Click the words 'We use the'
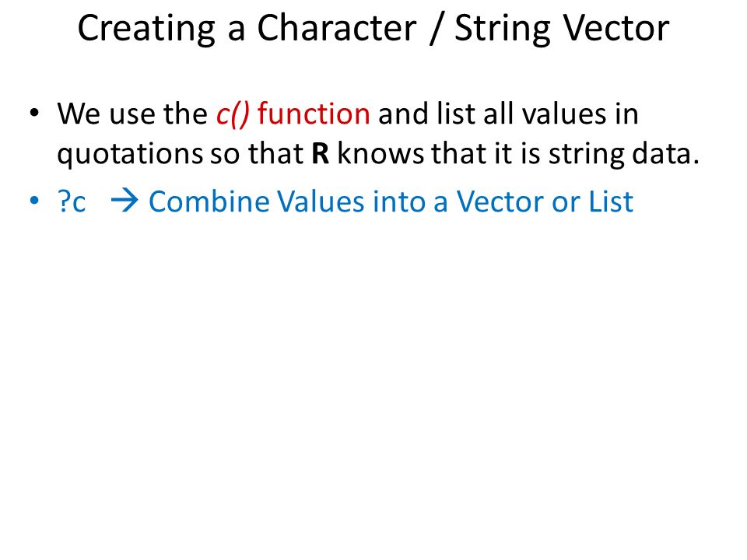Viewport: 747px width, 560px height. coord(132,114)
